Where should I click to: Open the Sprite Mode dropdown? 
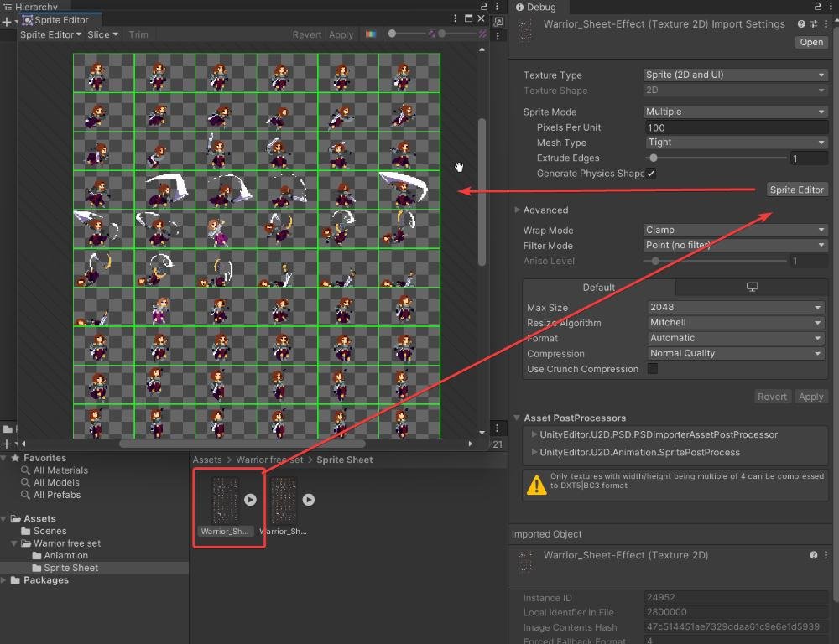[736, 112]
